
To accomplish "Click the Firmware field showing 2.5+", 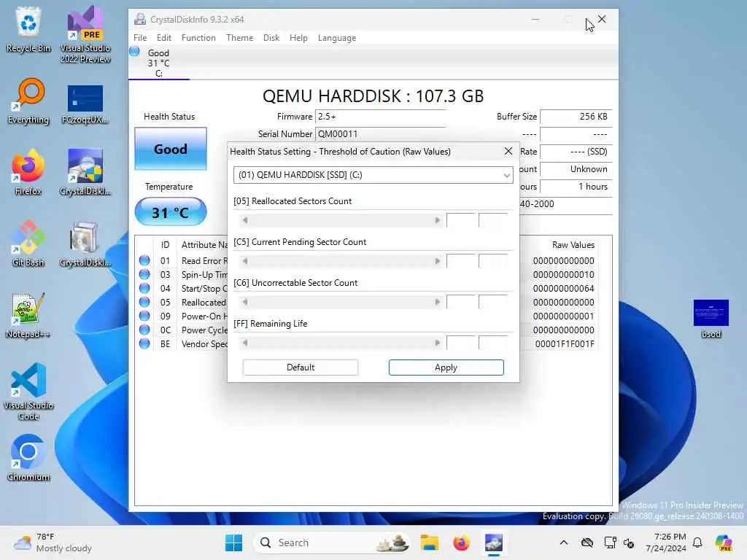I will tap(380, 116).
